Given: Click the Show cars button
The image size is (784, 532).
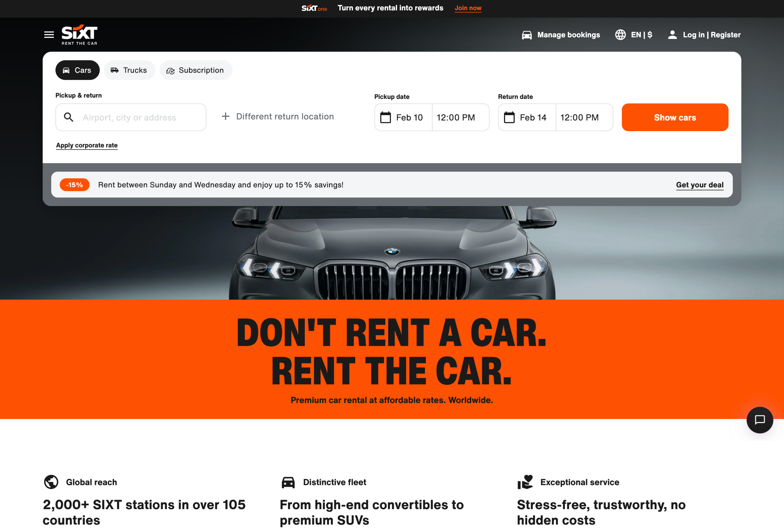Looking at the screenshot, I should click(x=675, y=117).
